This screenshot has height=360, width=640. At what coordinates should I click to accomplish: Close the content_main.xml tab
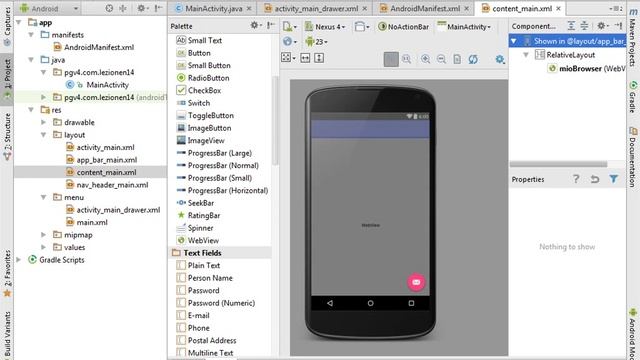558,8
